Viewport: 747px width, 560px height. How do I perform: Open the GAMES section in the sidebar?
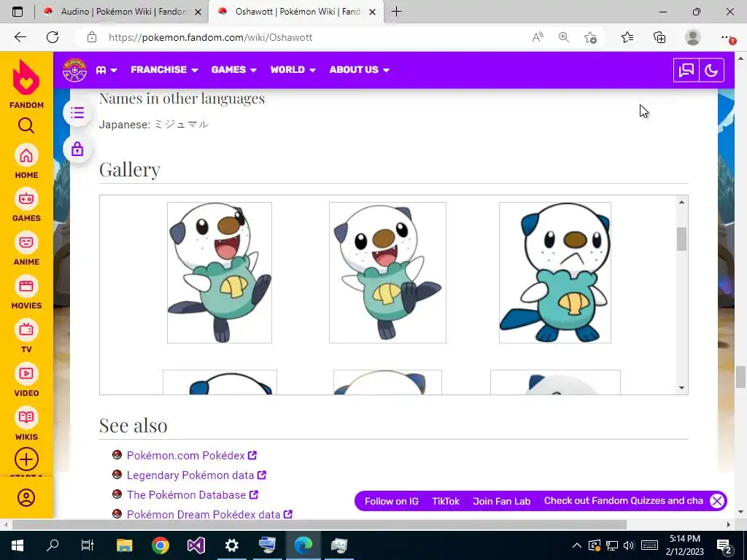click(26, 205)
